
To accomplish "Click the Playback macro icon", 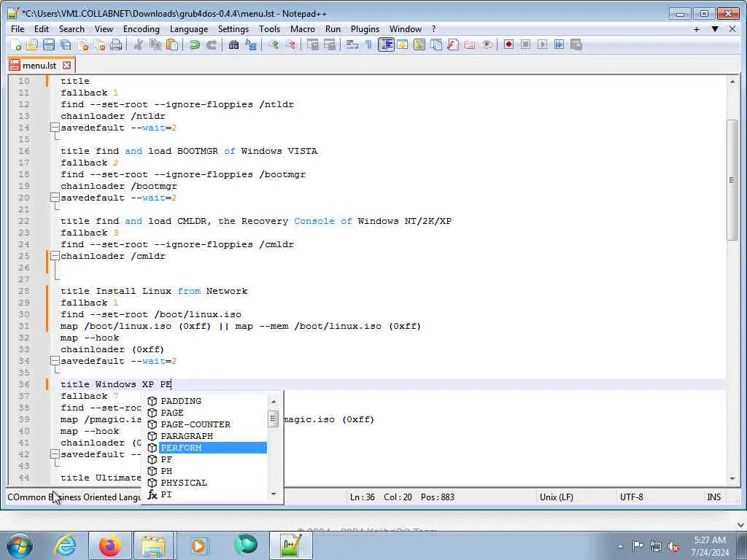I will pos(542,44).
